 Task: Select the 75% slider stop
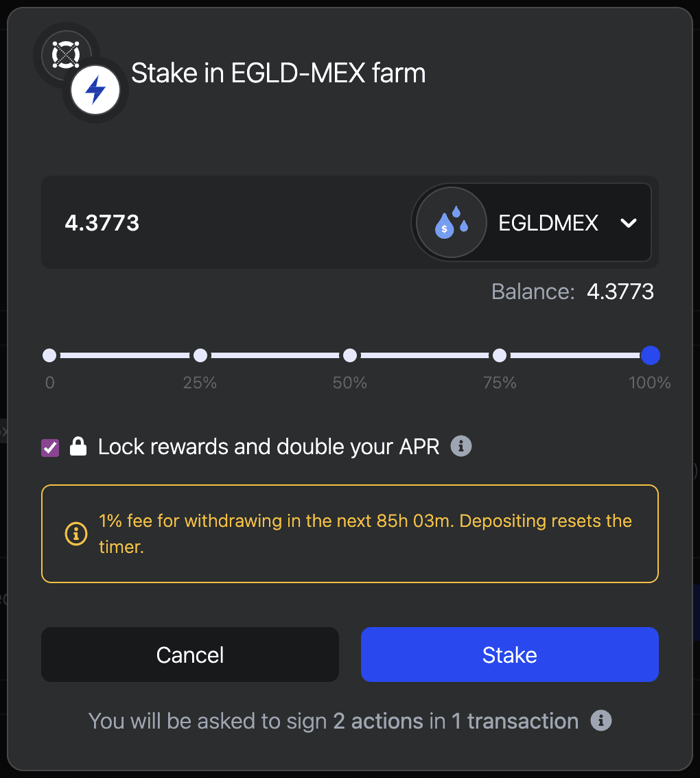tap(500, 355)
